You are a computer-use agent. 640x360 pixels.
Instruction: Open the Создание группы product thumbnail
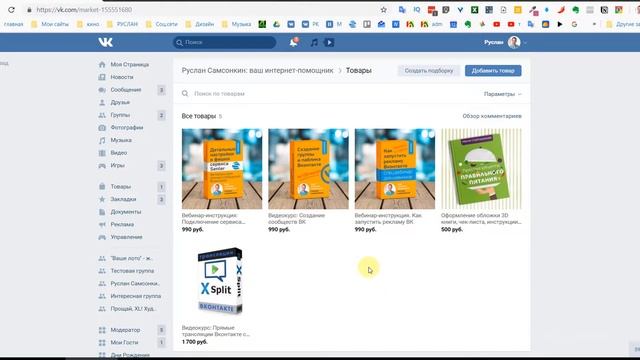tap(309, 169)
